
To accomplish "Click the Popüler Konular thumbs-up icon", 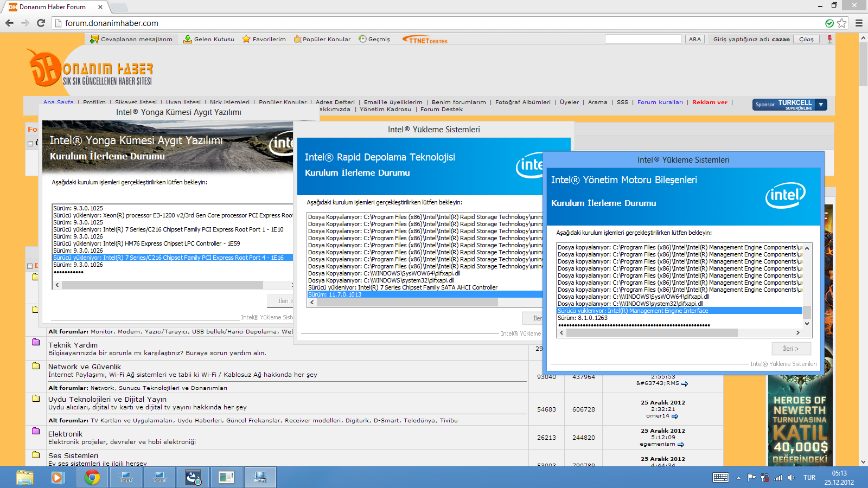I will 297,39.
